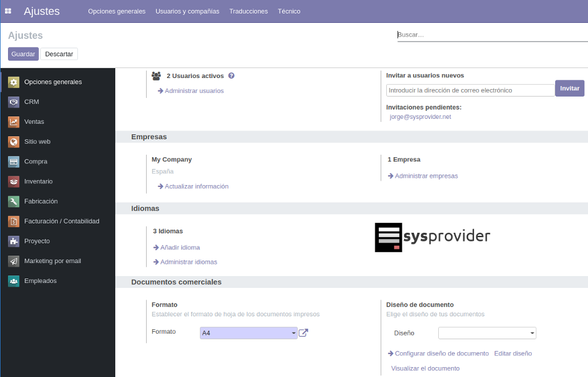Click the help icon next to Usuarios activos
Screen dimensions: 588x377
click(231, 76)
